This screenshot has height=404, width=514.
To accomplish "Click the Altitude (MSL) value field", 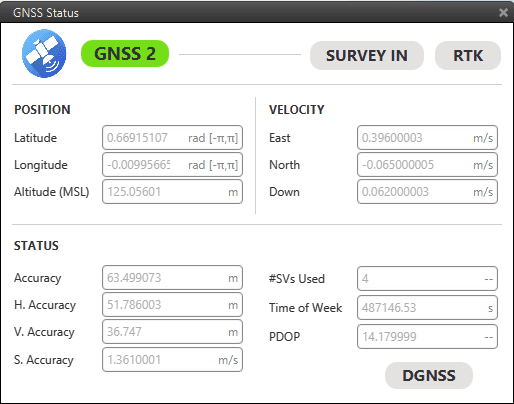I will click(x=172, y=192).
